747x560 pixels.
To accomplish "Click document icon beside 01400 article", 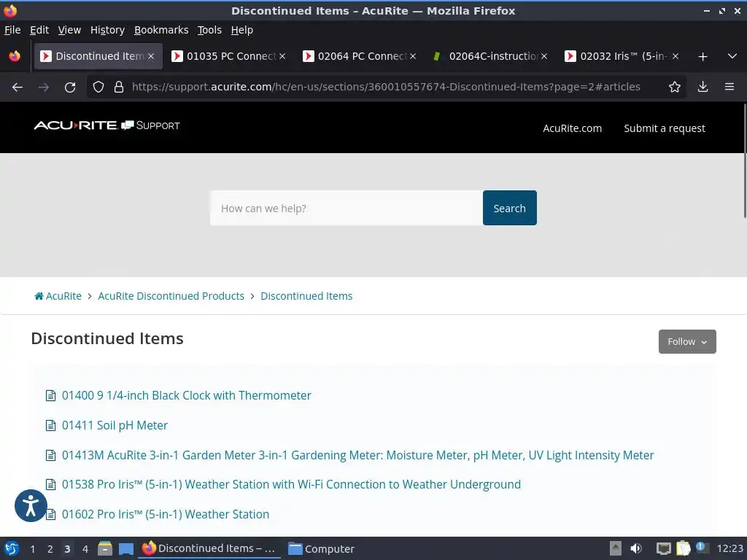I will click(x=50, y=396).
